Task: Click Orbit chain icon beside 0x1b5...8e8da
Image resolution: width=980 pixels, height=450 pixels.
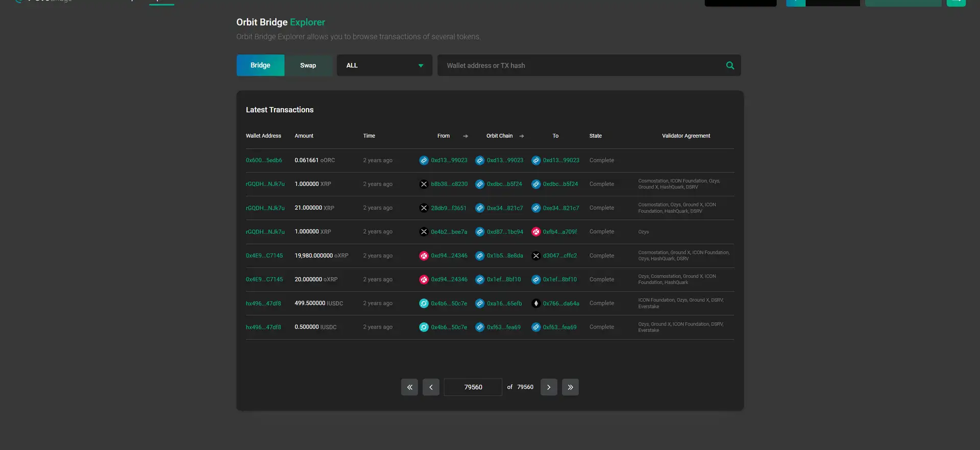Action: (480, 256)
